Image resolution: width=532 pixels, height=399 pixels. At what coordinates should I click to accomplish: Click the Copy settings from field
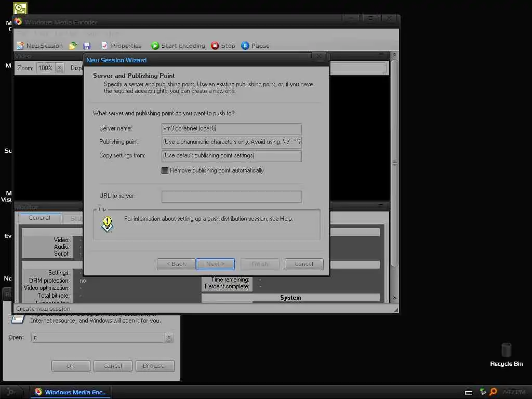point(231,156)
